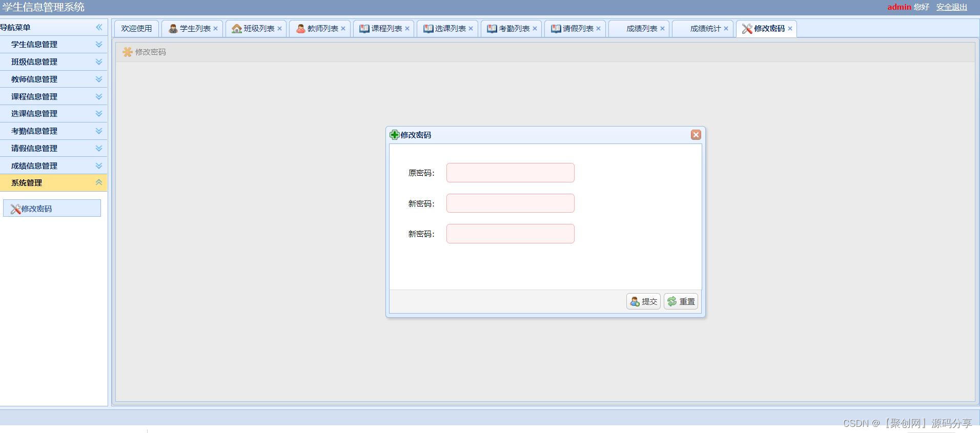This screenshot has height=433, width=980.
Task: Expand 选课信息管理 accordion section
Action: coord(53,114)
